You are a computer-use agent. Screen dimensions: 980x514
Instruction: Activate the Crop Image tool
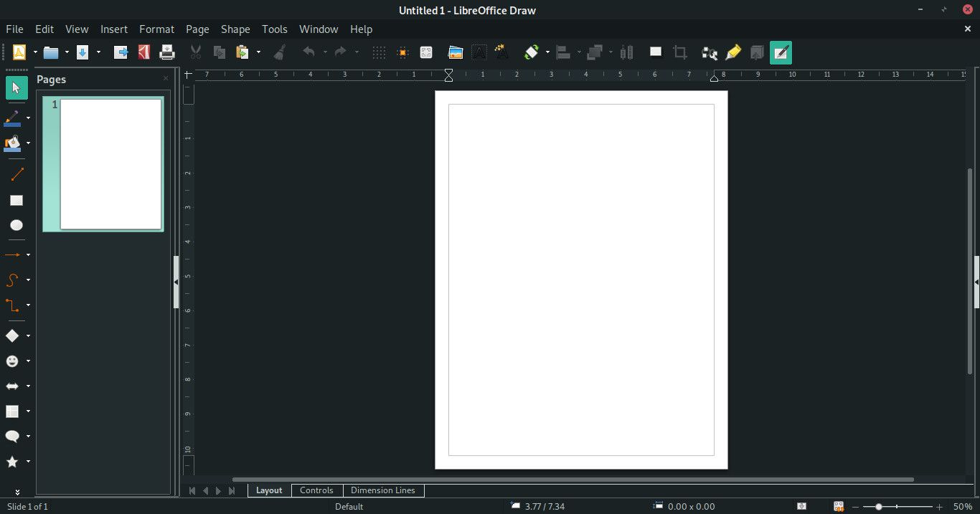coord(679,52)
